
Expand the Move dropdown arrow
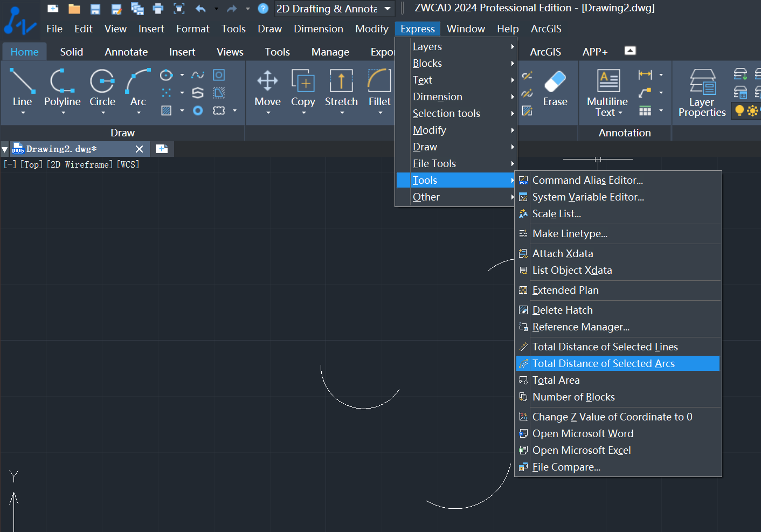(x=268, y=113)
